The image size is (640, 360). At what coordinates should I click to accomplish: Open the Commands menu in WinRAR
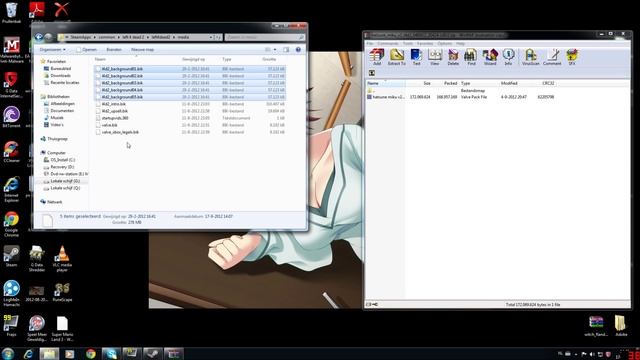(x=388, y=43)
